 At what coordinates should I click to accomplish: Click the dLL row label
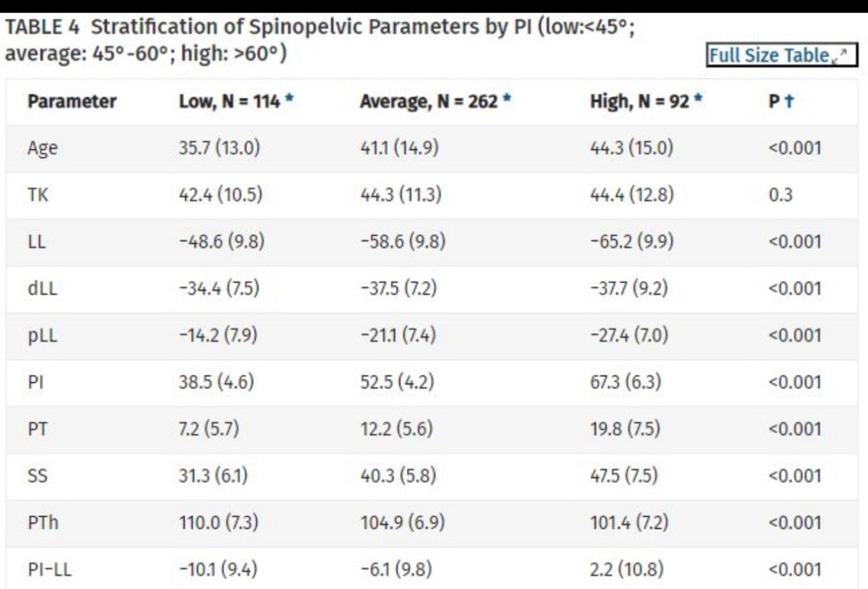pos(43,288)
